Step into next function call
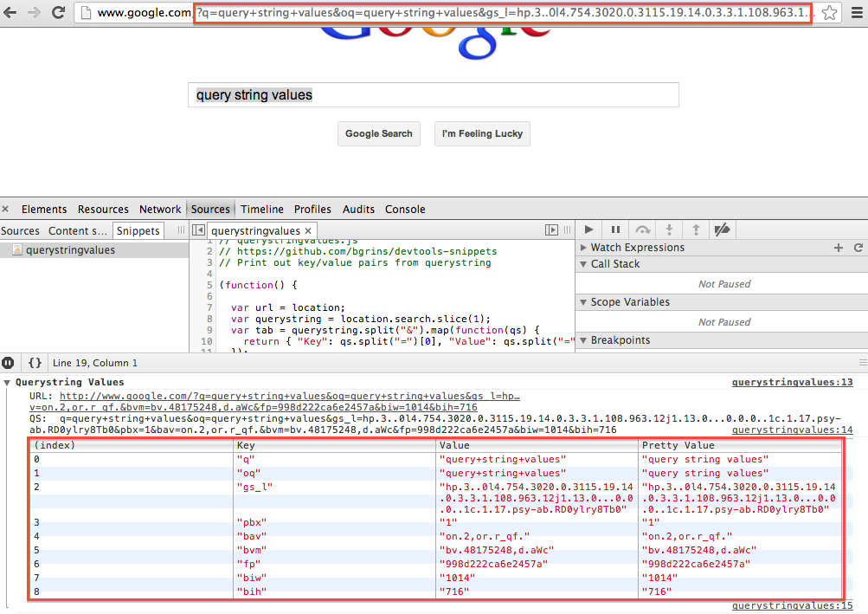 (x=669, y=229)
